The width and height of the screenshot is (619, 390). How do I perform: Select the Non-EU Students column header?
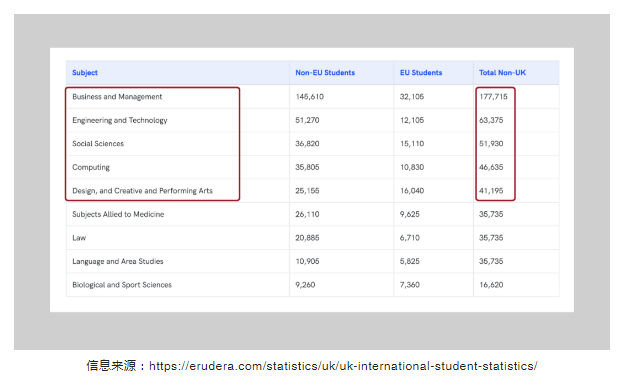click(325, 73)
